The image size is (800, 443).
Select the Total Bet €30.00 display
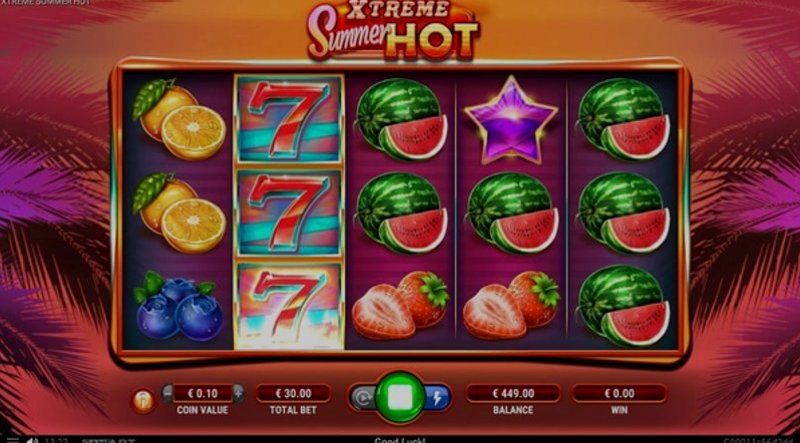coord(293,393)
